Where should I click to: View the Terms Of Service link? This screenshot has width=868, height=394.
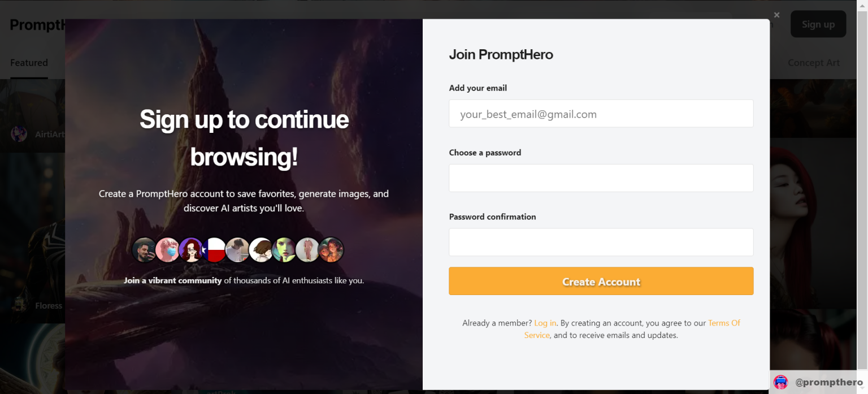click(x=724, y=323)
